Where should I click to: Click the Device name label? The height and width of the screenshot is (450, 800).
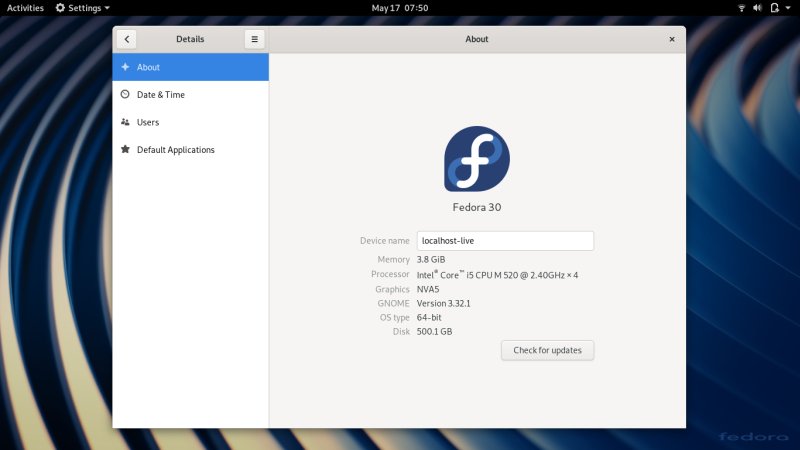click(385, 241)
